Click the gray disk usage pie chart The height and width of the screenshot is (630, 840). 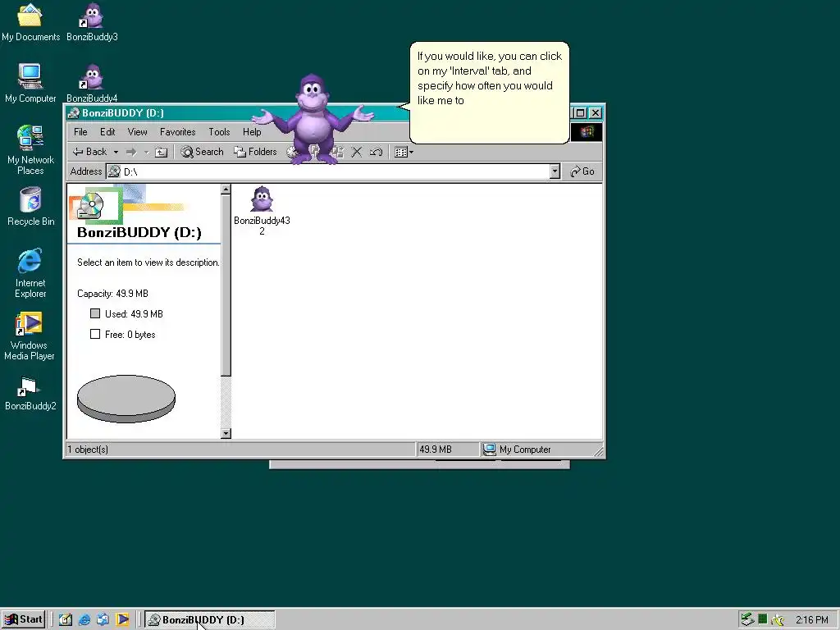[126, 399]
